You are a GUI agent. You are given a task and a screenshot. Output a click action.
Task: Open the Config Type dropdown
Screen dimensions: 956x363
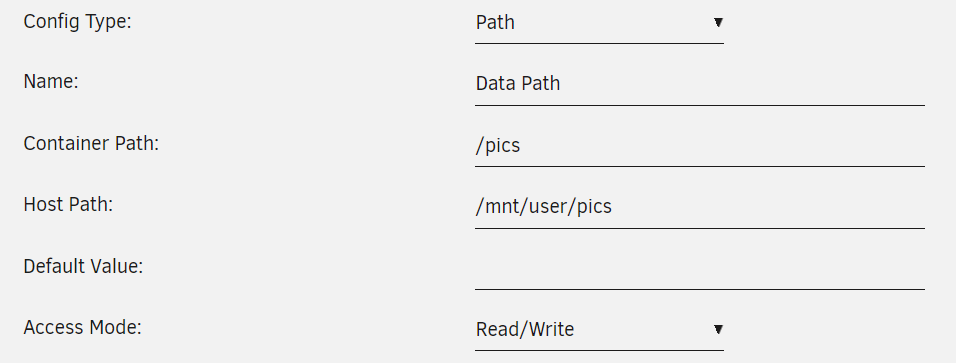599,23
